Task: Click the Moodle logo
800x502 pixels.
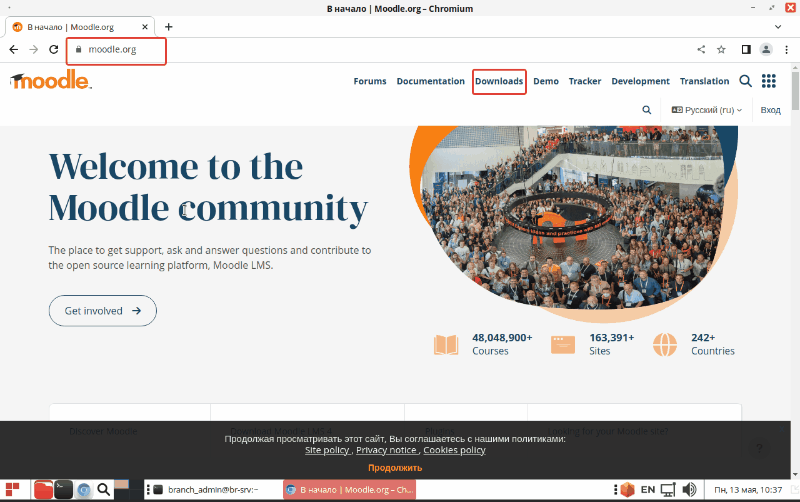Action: (51, 80)
